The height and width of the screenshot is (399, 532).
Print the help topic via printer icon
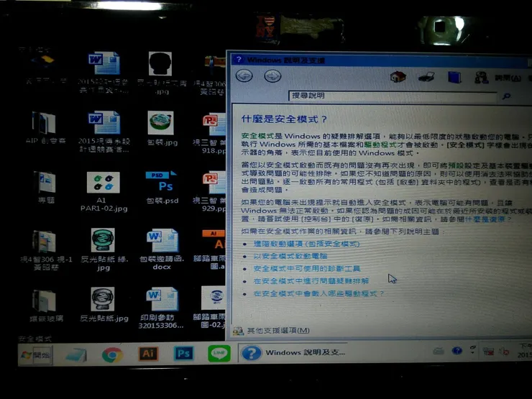tap(426, 77)
